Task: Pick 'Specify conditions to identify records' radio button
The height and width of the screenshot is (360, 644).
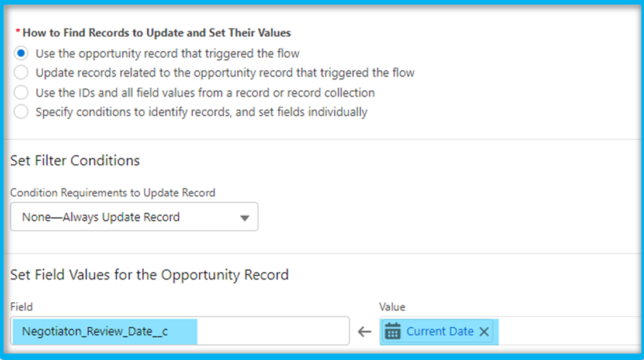Action: click(21, 112)
